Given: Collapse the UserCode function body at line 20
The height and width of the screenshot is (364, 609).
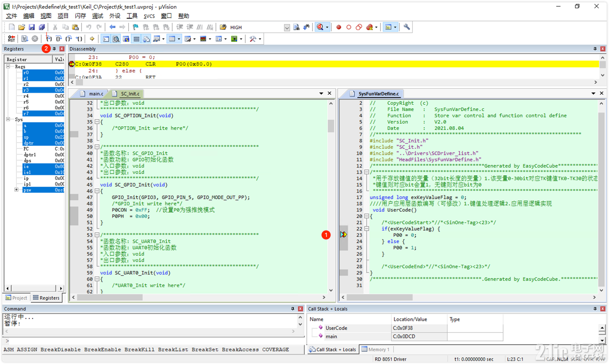Looking at the screenshot, I should coord(366,217).
